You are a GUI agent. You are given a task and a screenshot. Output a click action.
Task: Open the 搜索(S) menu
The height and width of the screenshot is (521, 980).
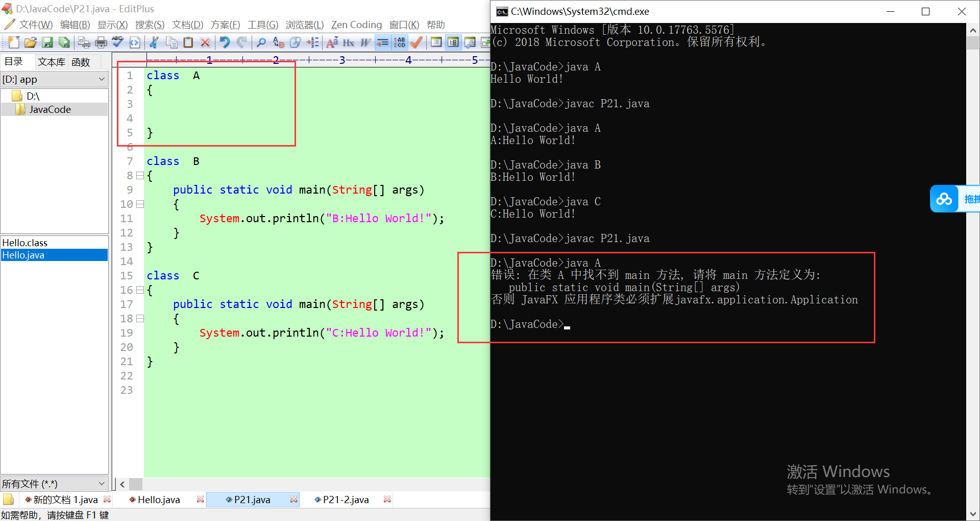[150, 25]
